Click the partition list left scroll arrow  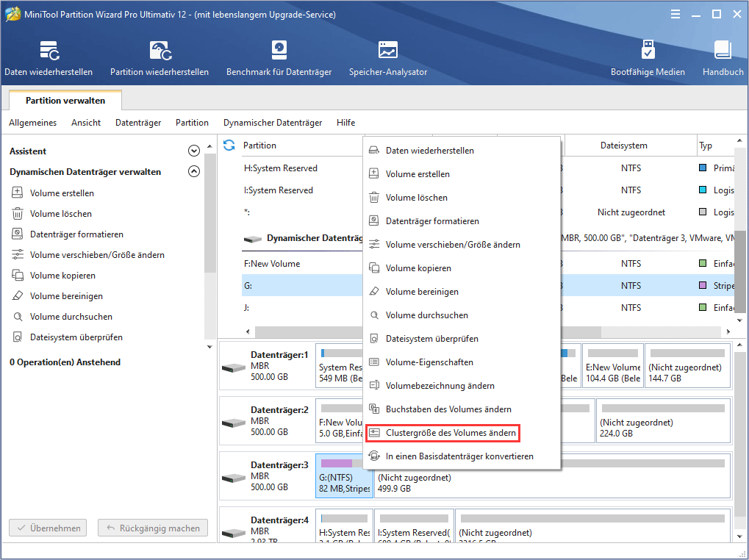click(248, 331)
